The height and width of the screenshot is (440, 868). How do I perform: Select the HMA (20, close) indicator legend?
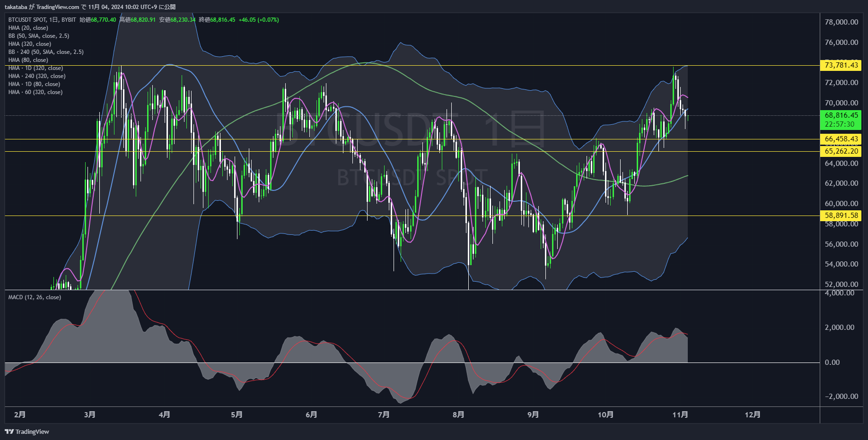tap(28, 28)
